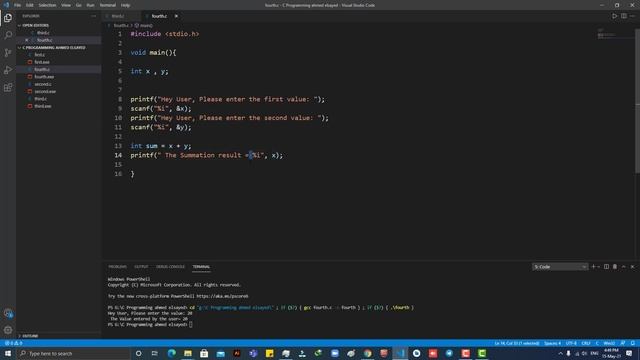This screenshot has height=360, width=640.
Task: Open Run and Debug view in activity bar
Action: (x=8, y=70)
